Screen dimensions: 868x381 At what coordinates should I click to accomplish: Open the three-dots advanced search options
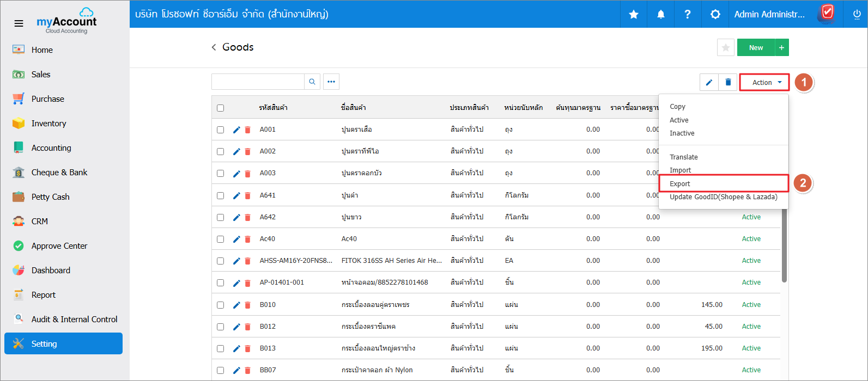click(331, 82)
